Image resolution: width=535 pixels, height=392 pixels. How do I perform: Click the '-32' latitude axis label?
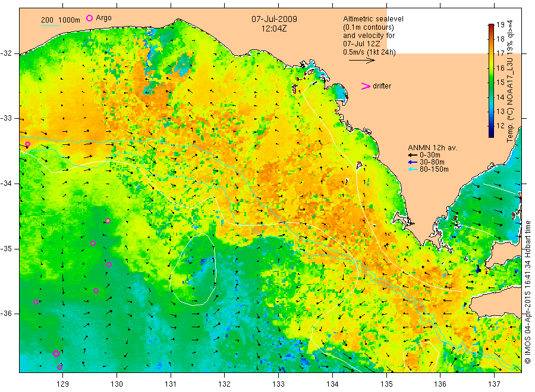(x=6, y=53)
